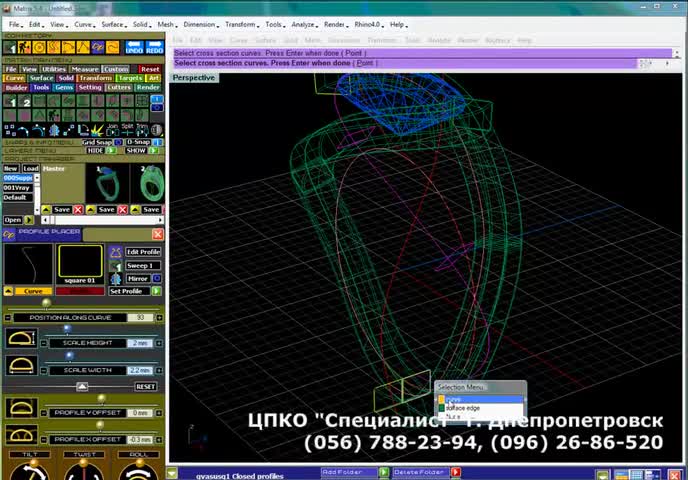Click the Profile Y Offset icon
This screenshot has width=688, height=480.
point(21,408)
